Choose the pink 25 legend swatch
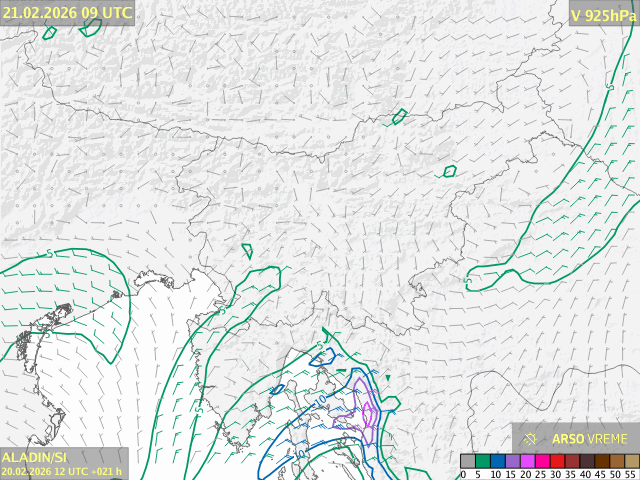 pos(542,461)
